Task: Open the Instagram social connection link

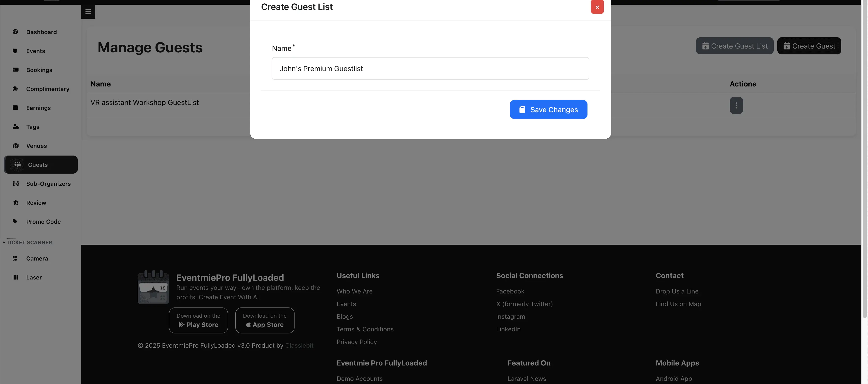Action: pos(510,316)
